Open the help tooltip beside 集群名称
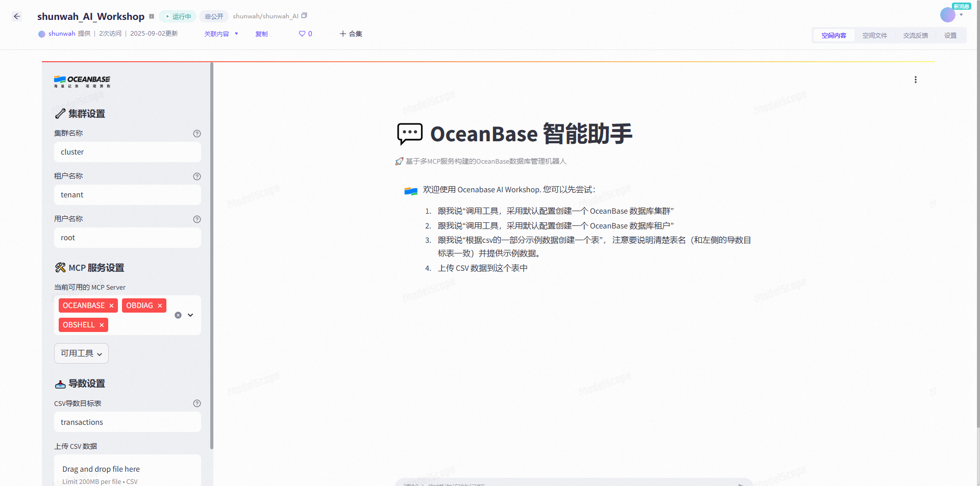This screenshot has width=980, height=486. pyautogui.click(x=197, y=134)
